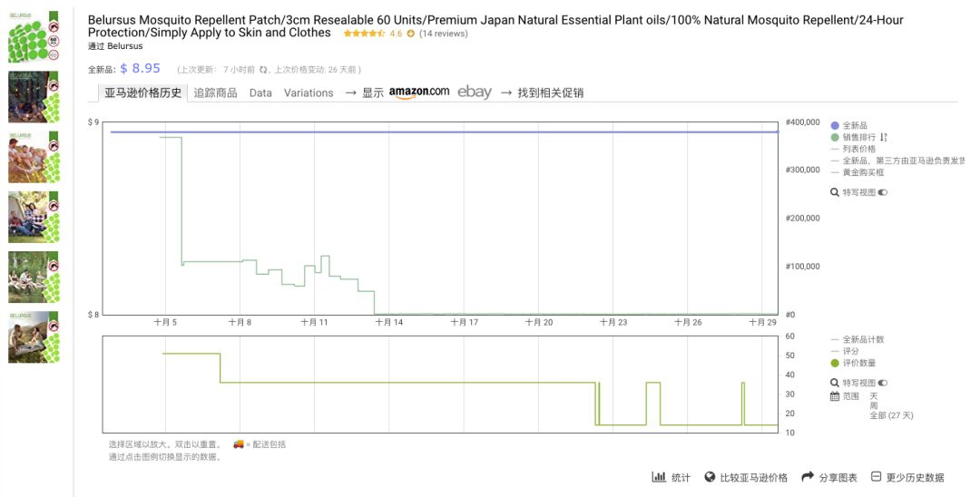980x497 pixels.
Task: Select the third product thumbnail
Action: pos(34,157)
